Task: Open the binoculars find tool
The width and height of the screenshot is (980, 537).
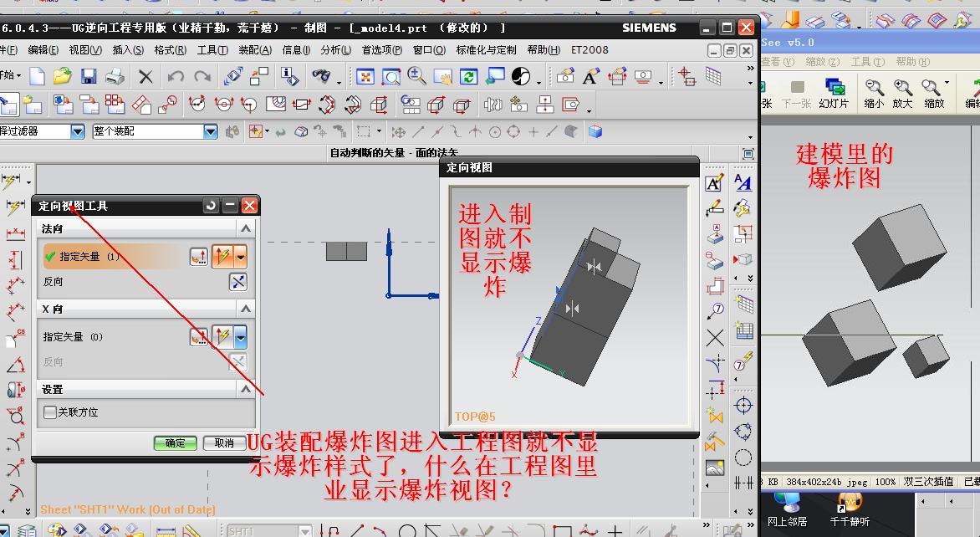Action: coord(321,76)
